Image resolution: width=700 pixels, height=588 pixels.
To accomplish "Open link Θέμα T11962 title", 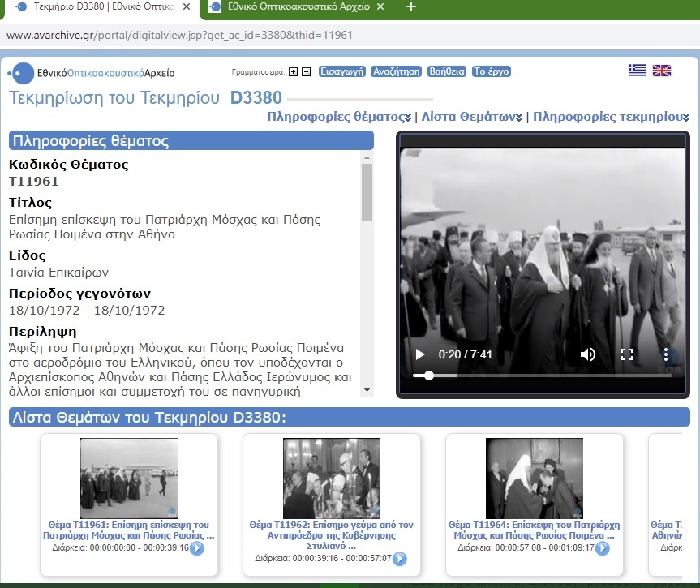I will click(331, 535).
